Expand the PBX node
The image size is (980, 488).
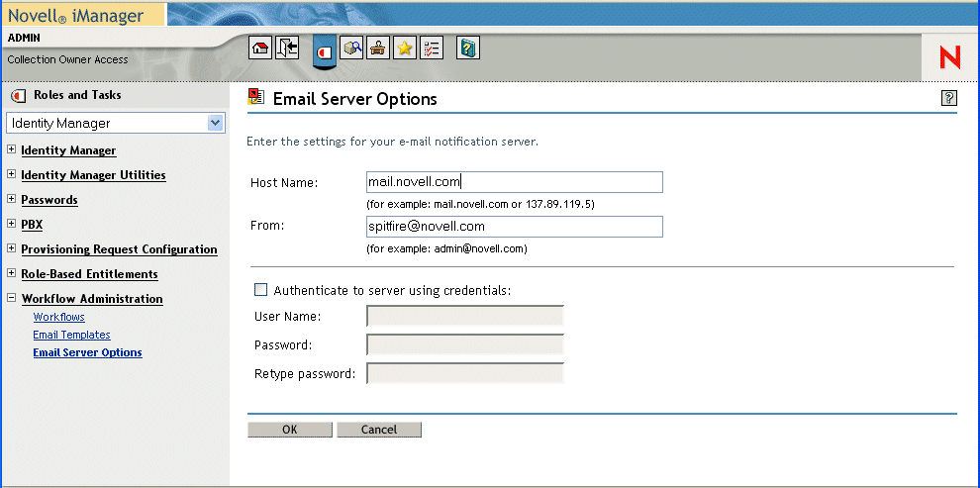[11, 224]
